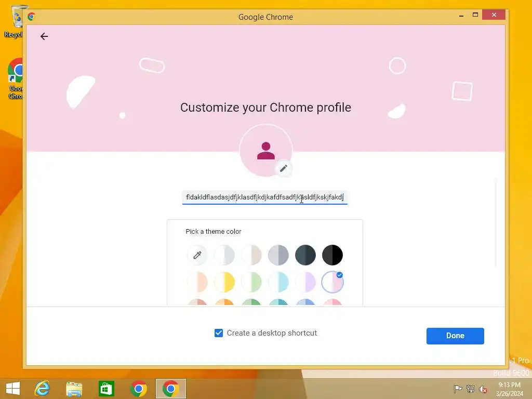Open the custom color eyedropper picker
Screen dimensions: 532x399
(x=197, y=255)
